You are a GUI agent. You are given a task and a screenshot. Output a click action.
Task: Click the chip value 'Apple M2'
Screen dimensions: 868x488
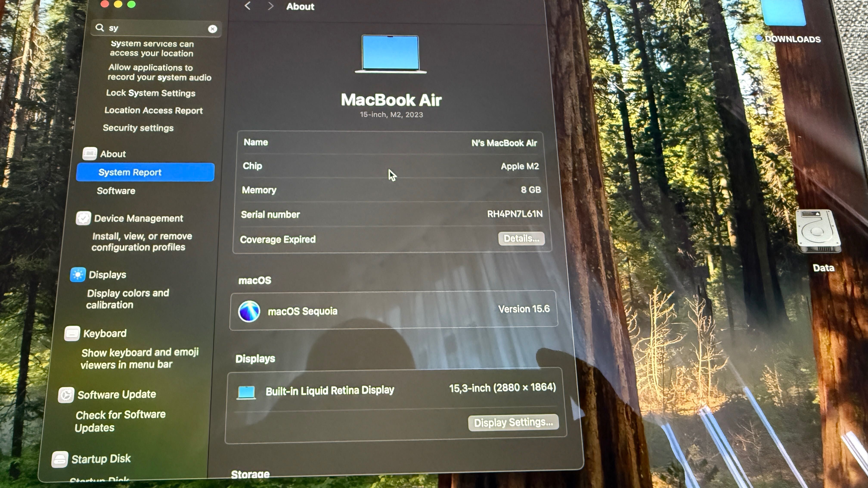520,166
